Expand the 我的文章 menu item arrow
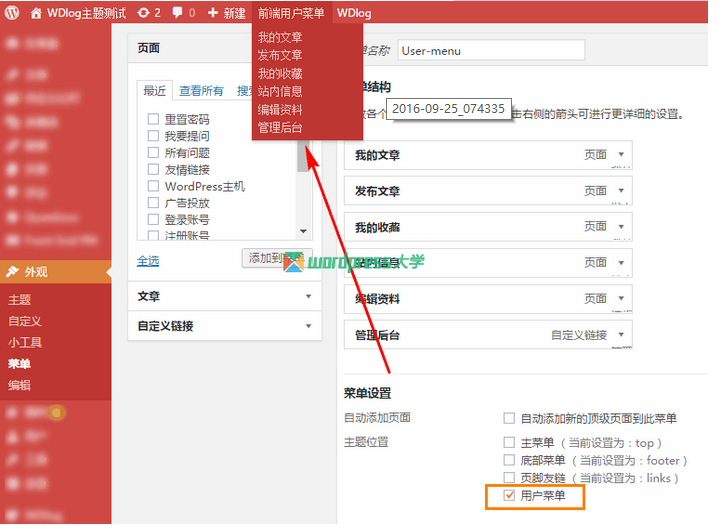 point(621,155)
